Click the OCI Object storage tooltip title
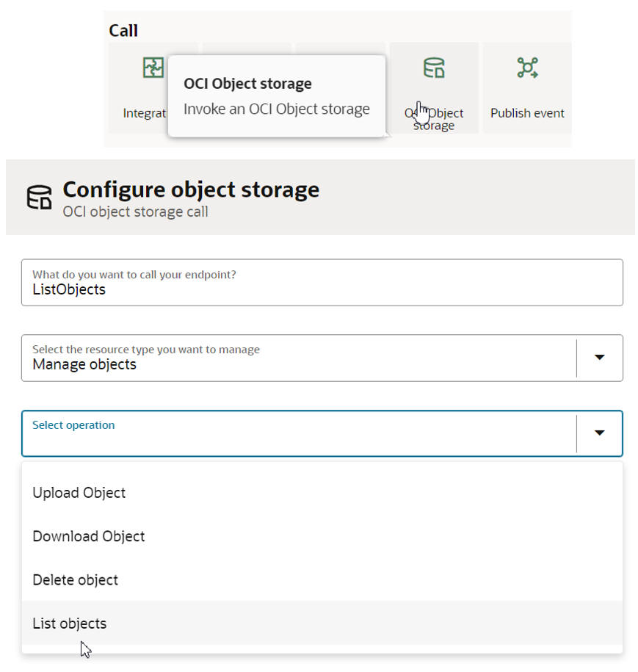This screenshot has height=672, width=638. [247, 84]
